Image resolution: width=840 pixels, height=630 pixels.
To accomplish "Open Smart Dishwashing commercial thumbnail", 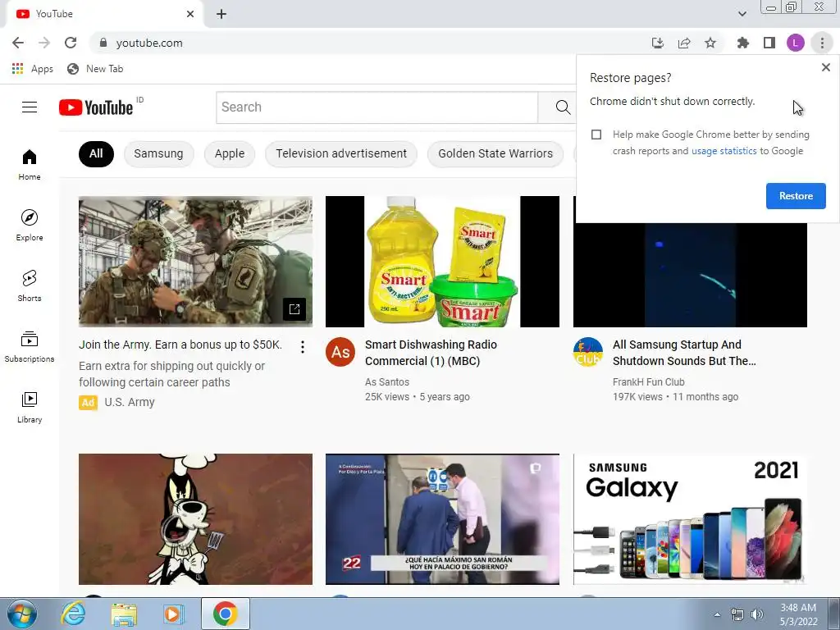I will (x=442, y=262).
